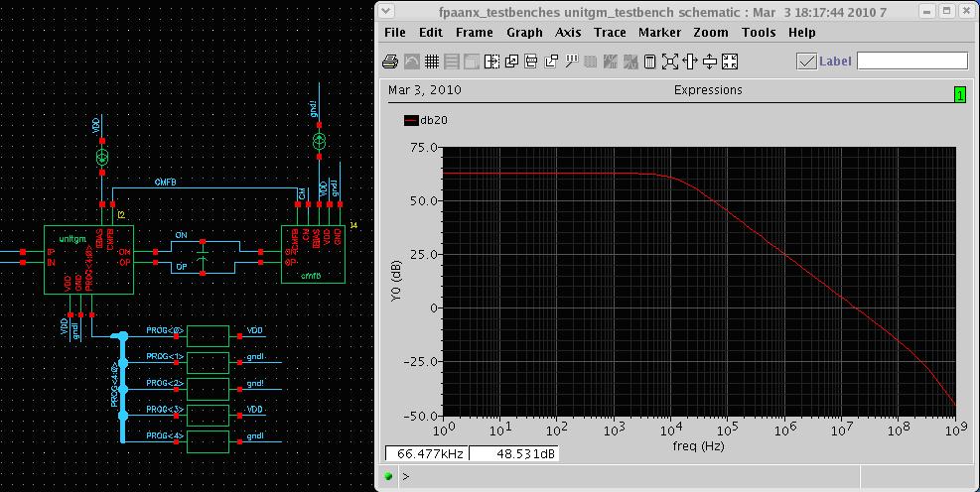Click the horizontal zoom icon
This screenshot has height=492, width=980.
(x=690, y=61)
